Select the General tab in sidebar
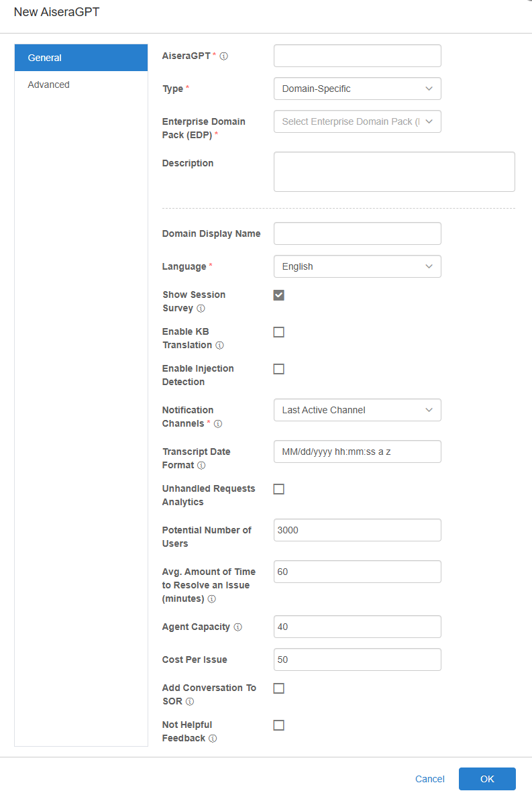The image size is (532, 793). coord(81,58)
